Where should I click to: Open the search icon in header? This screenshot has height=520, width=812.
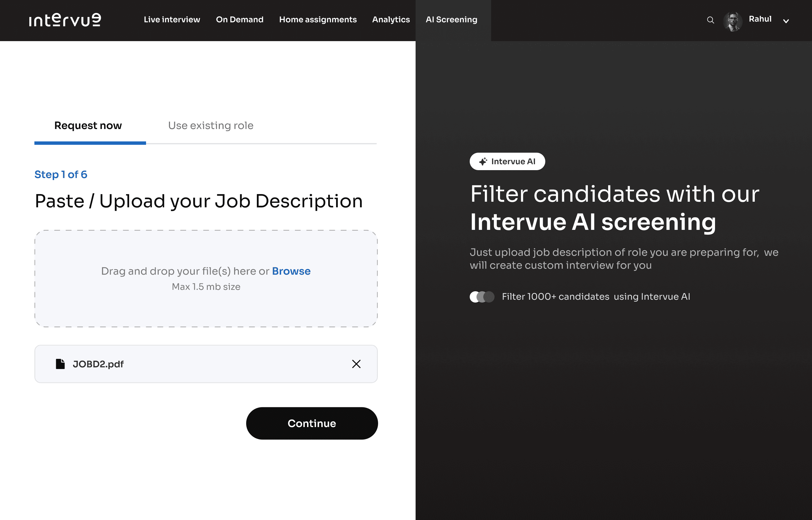click(x=710, y=20)
